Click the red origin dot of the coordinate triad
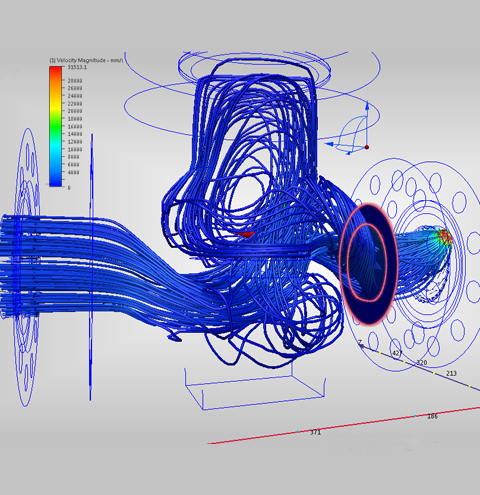This screenshot has width=480, height=495. 367,147
